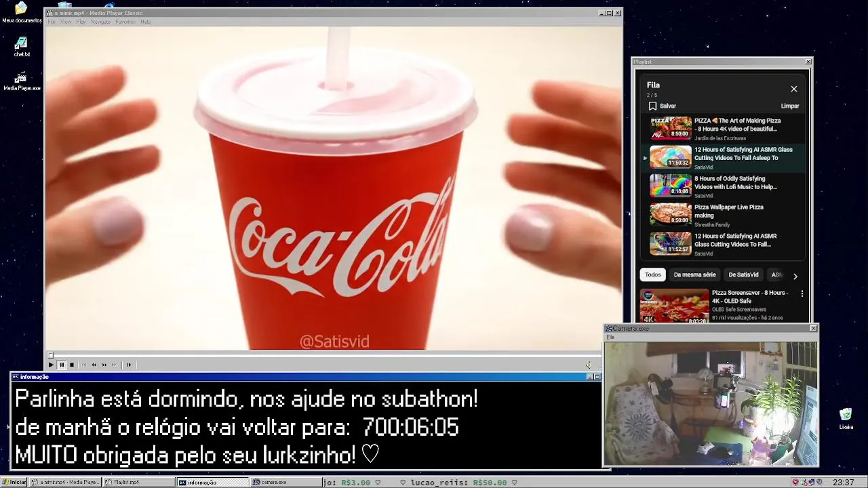Fast forward with the increase speed button
This screenshot has height=488, width=868.
(x=104, y=365)
